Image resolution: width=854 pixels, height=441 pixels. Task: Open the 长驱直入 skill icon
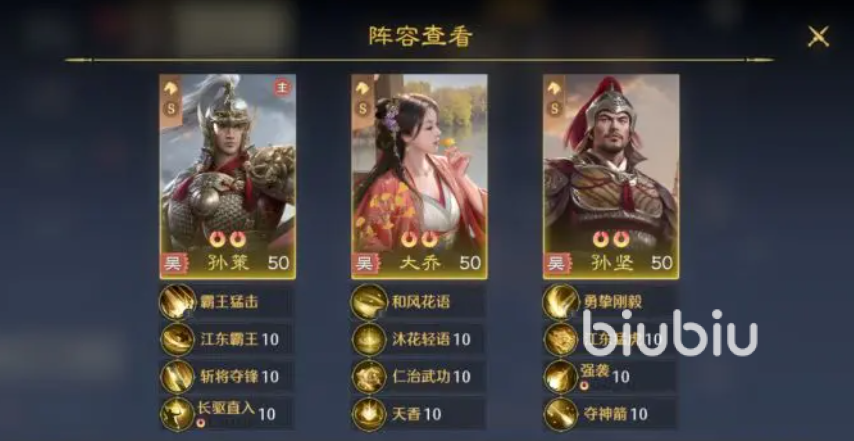point(178,414)
